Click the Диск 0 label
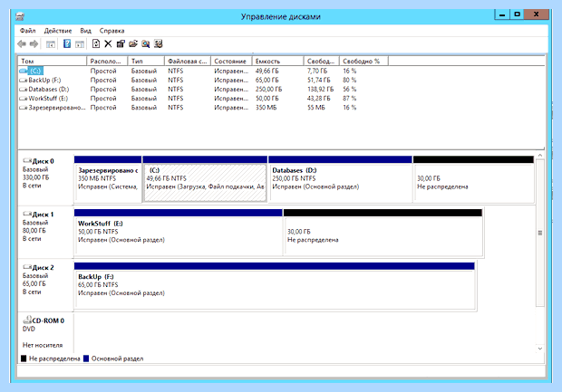 [x=43, y=161]
